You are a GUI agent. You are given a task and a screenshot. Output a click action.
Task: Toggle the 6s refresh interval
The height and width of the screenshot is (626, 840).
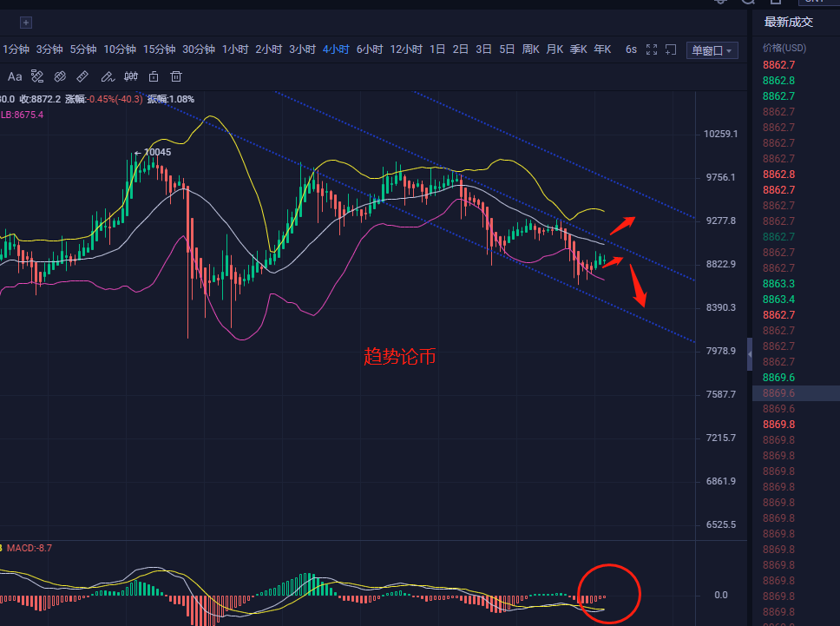pos(631,50)
